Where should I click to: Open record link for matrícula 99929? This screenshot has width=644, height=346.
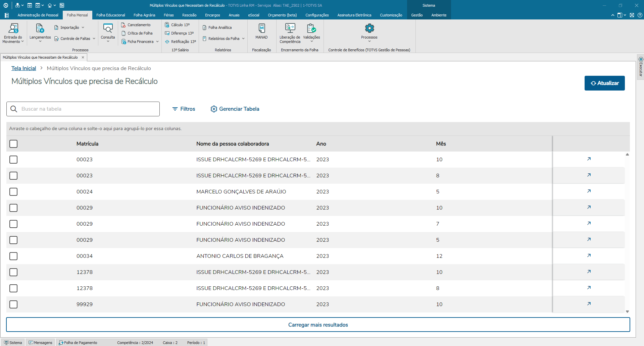pos(589,304)
